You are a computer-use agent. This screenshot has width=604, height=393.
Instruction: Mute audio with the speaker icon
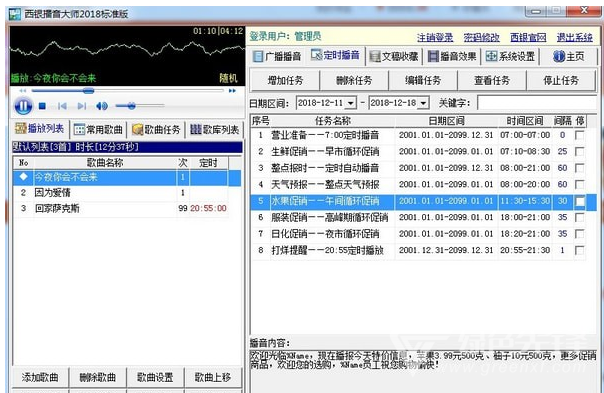102,106
